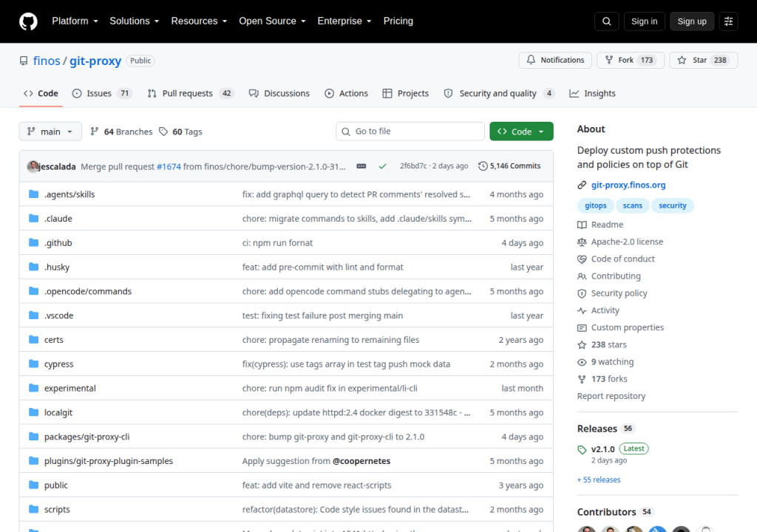The image size is (757, 532).
Task: Click the Sign up button
Action: [692, 21]
